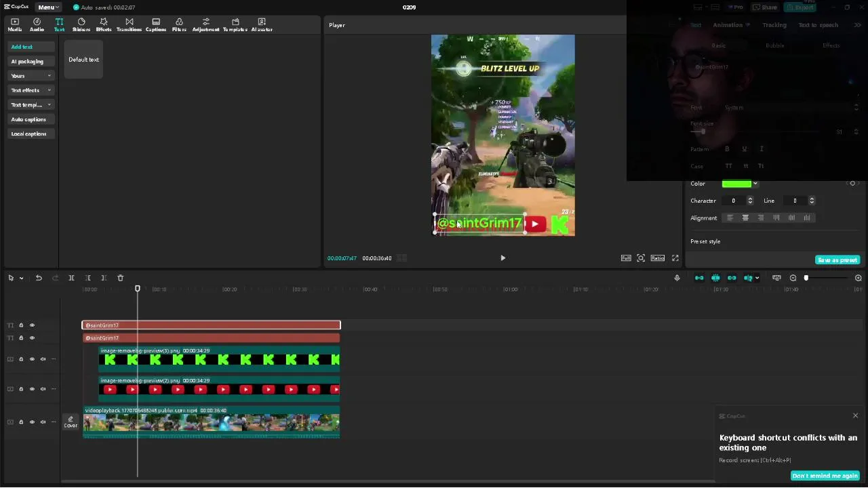Image resolution: width=868 pixels, height=488 pixels.
Task: Open the Templates panel
Action: (x=235, y=25)
